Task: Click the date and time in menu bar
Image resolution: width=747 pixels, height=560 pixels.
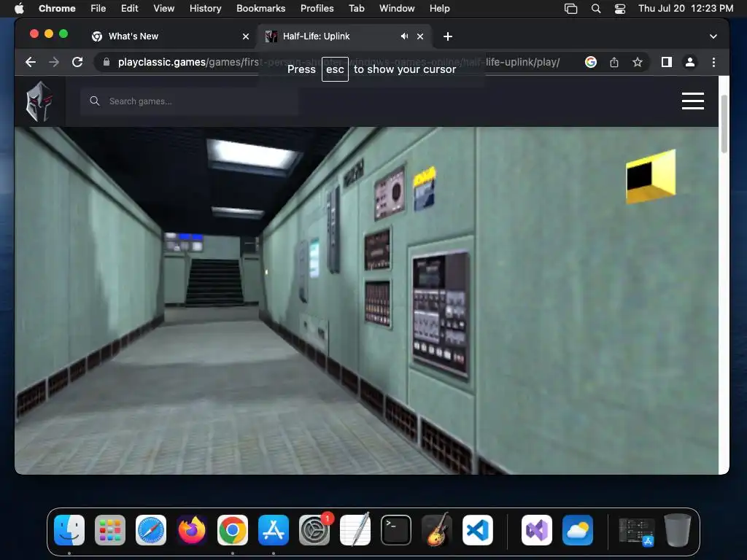Action: click(x=686, y=8)
